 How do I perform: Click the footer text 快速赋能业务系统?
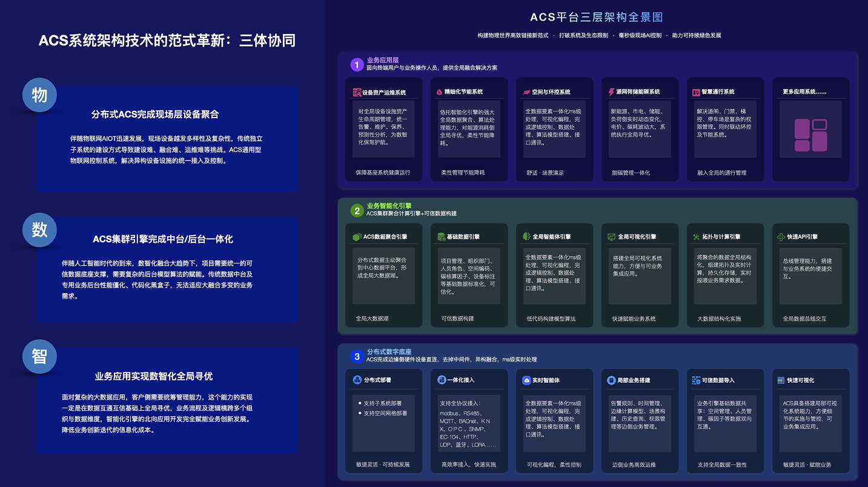coord(634,319)
